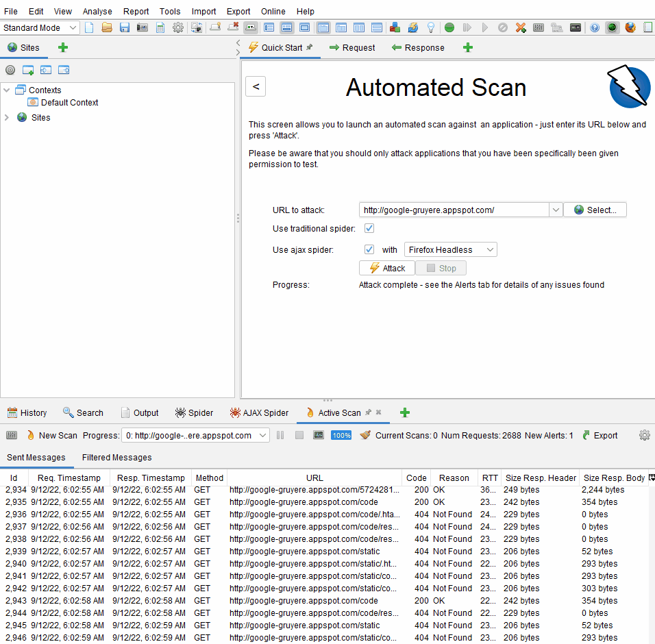Switch to the AJAX Spider tab
The image size is (655, 644).
coord(259,412)
